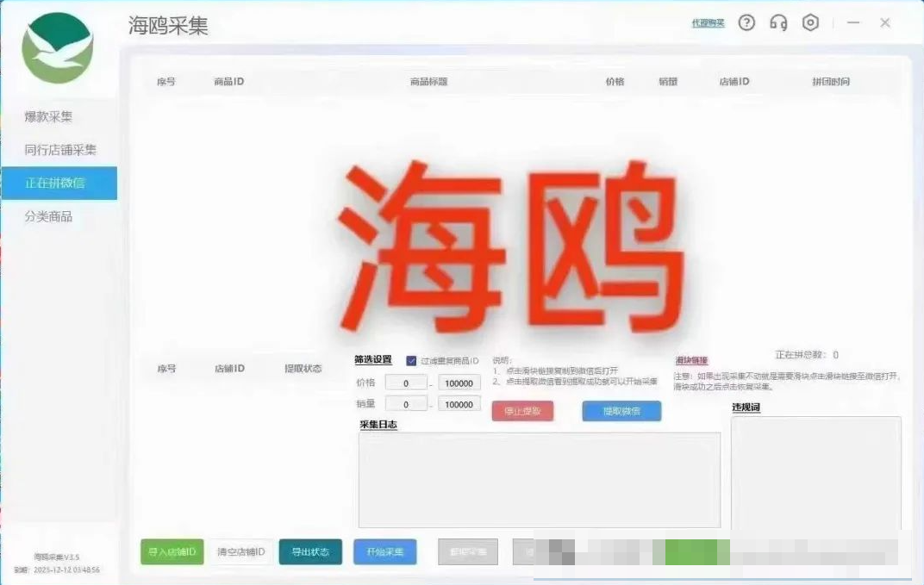Click the green 导入店铺ID button
This screenshot has height=585, width=924.
(172, 552)
